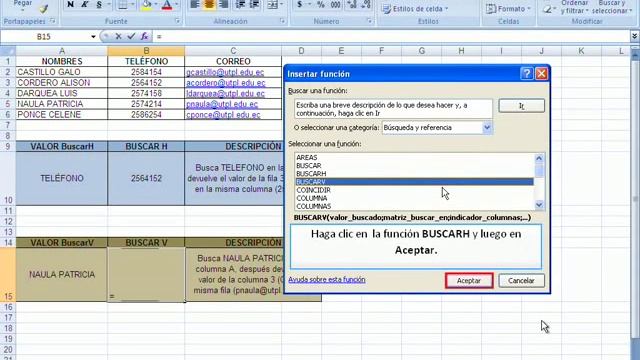Toggle bold (N) formatting
The image size is (640, 360).
(x=70, y=4)
